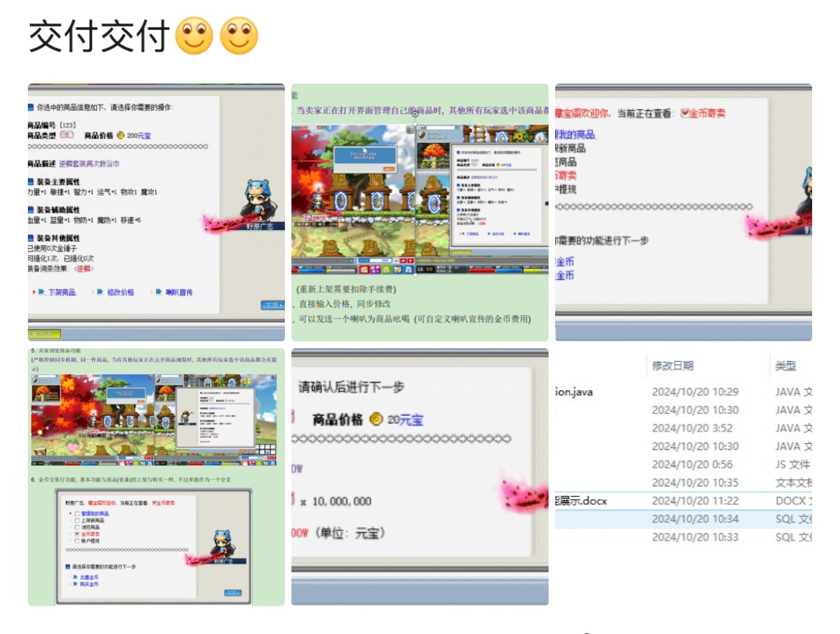Click 修改价格 in the item info dialog
The width and height of the screenshot is (840, 634).
pos(116,293)
